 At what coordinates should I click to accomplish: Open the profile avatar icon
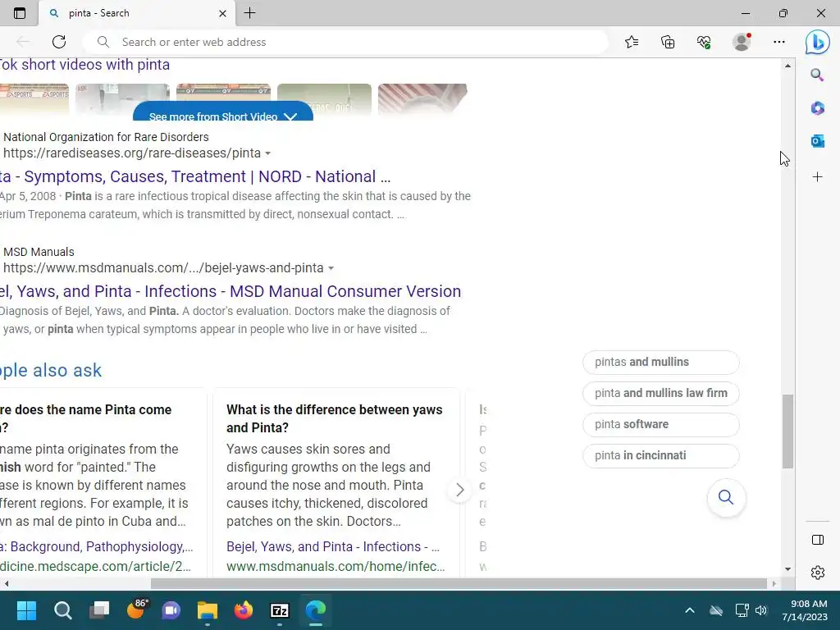coord(742,42)
